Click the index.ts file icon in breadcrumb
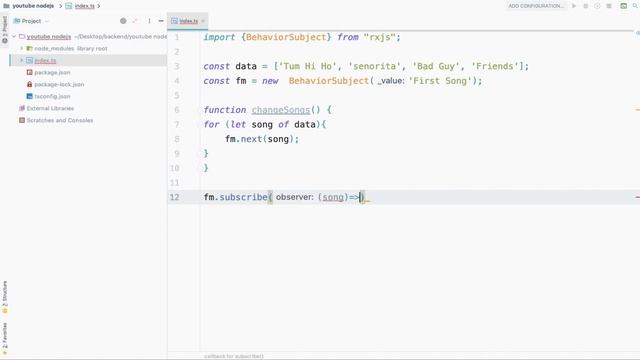640x360 pixels. pyautogui.click(x=69, y=6)
